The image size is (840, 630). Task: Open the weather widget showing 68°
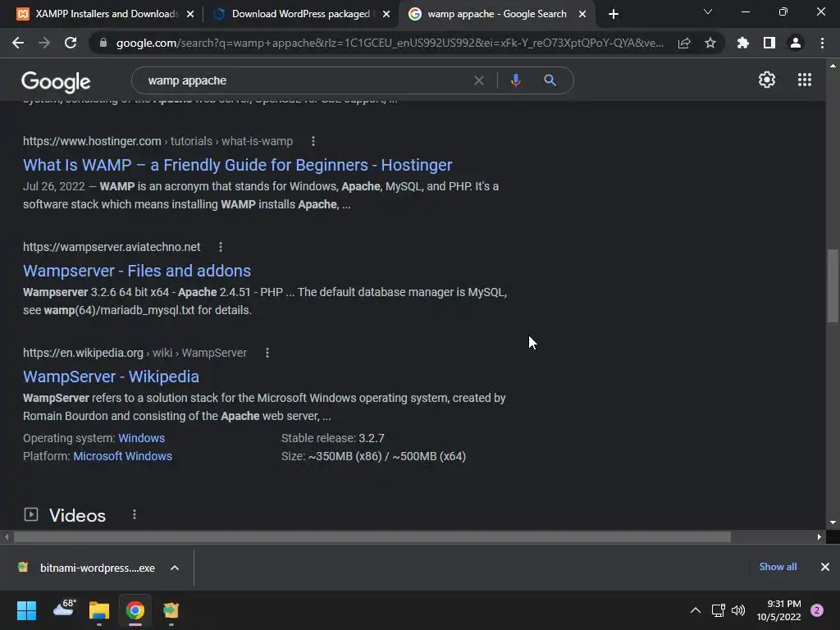point(64,609)
